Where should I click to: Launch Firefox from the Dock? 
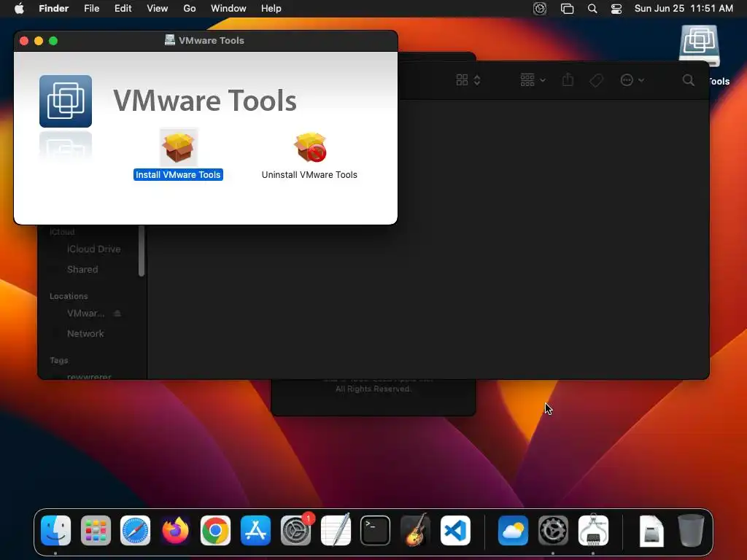point(175,530)
